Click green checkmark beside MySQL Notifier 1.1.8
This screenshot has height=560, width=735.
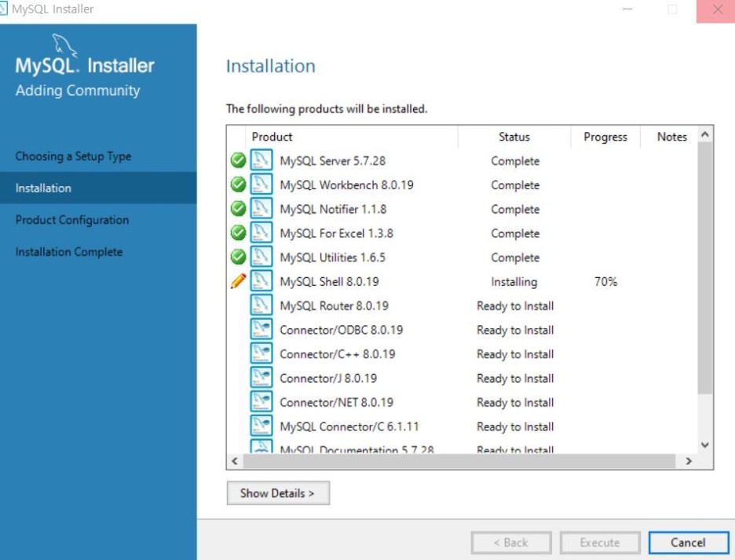tap(238, 208)
